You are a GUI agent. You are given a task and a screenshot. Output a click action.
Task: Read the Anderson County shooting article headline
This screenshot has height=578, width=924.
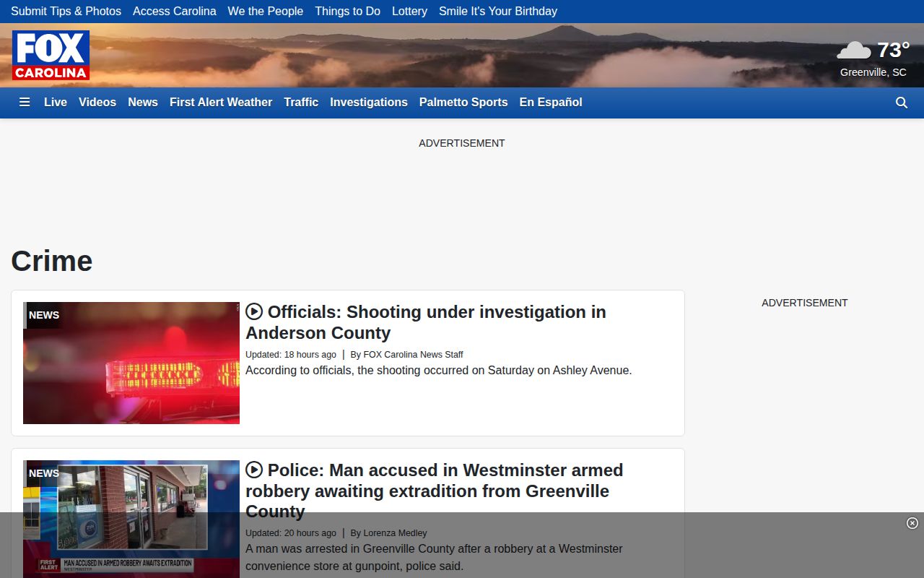coord(426,322)
